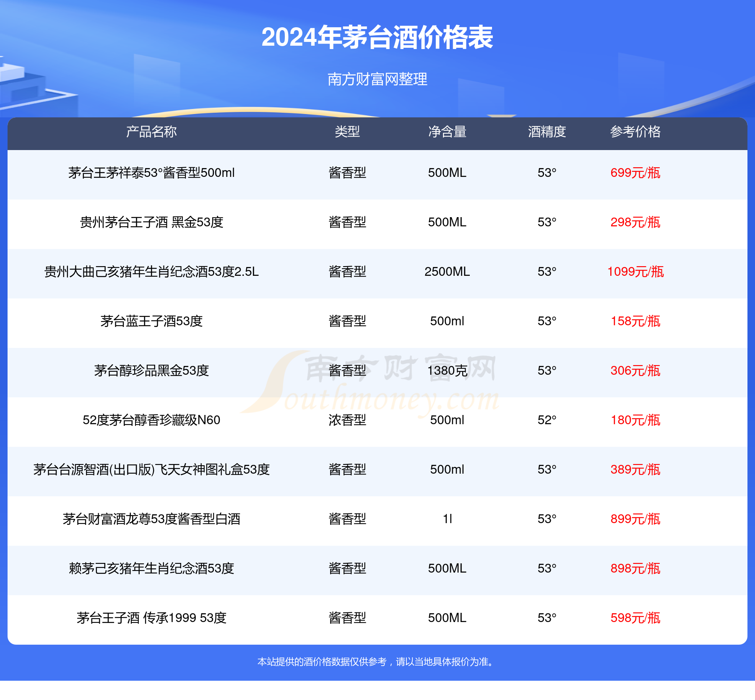755x700 pixels.
Task: Click the 2024年茅台酒价格表 title
Action: click(377, 38)
